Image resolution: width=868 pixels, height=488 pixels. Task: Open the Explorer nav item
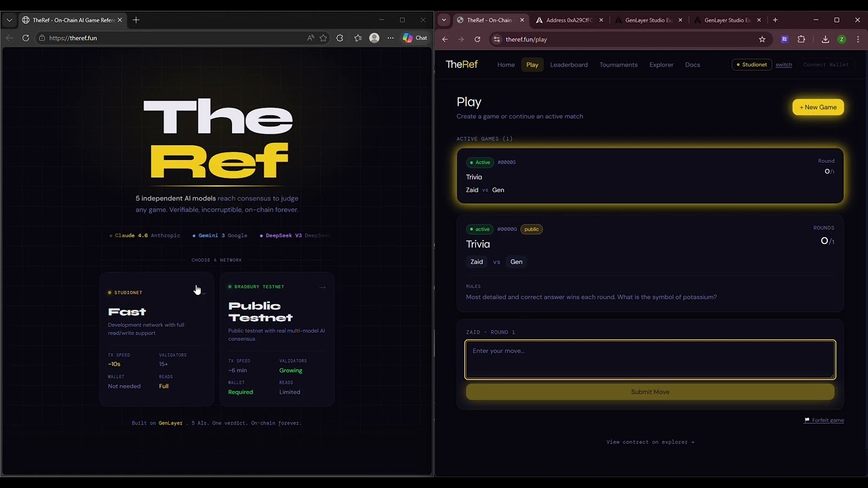pyautogui.click(x=661, y=64)
